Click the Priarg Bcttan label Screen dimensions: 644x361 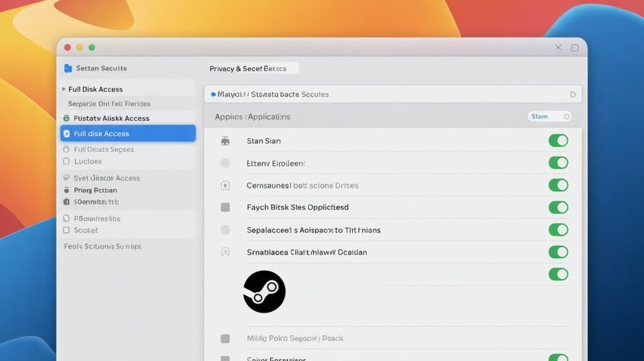point(96,190)
